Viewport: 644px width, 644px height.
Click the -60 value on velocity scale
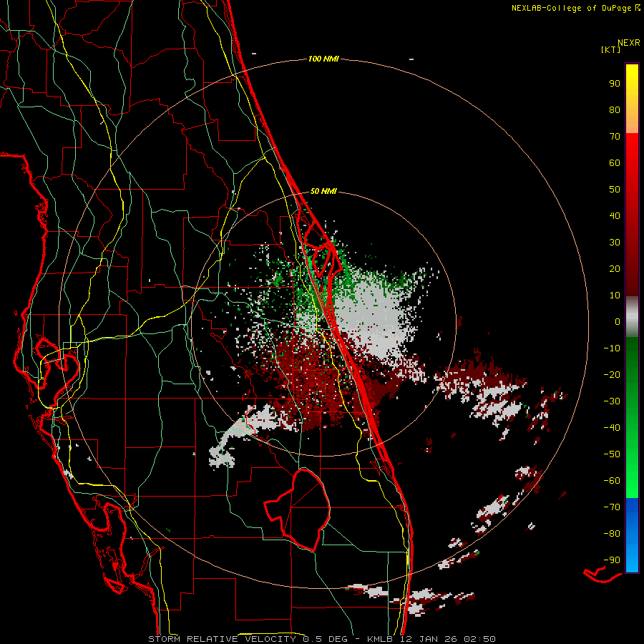pos(612,481)
